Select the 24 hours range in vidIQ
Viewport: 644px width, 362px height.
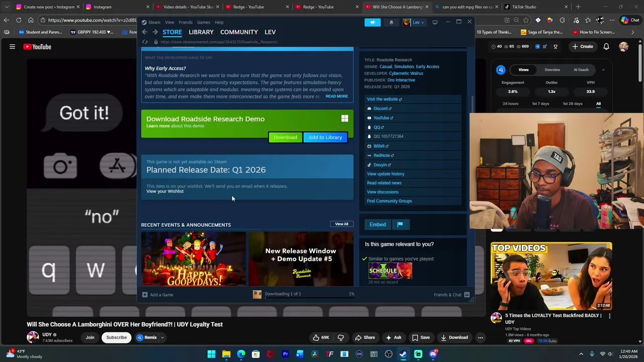(x=510, y=104)
